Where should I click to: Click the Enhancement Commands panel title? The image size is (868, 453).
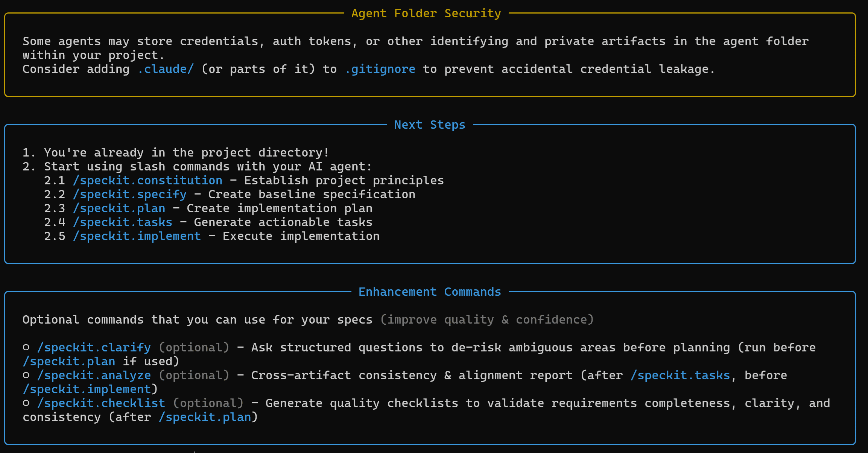430,292
